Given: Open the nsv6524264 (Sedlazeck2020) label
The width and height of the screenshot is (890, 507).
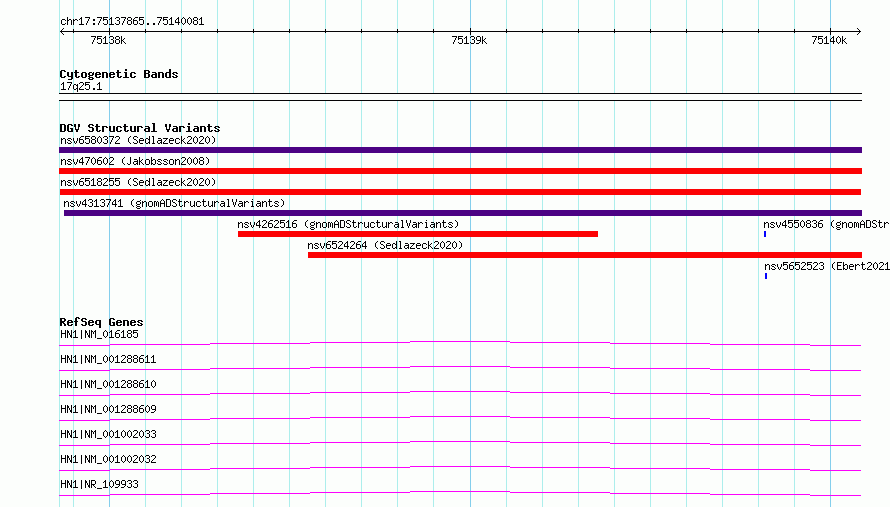Looking at the screenshot, I should (x=385, y=245).
